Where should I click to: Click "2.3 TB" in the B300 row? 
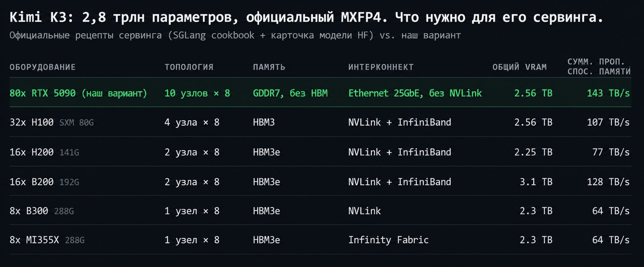pyautogui.click(x=536, y=211)
